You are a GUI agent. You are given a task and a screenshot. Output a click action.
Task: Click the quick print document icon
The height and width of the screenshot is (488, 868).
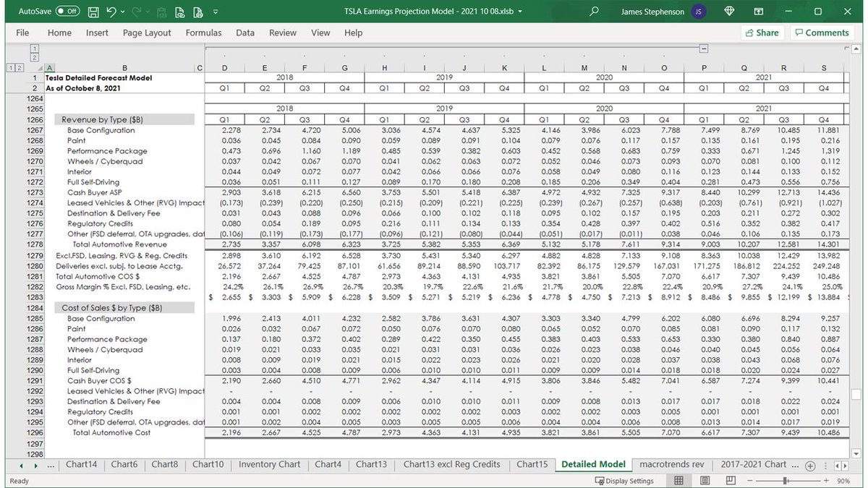(197, 12)
